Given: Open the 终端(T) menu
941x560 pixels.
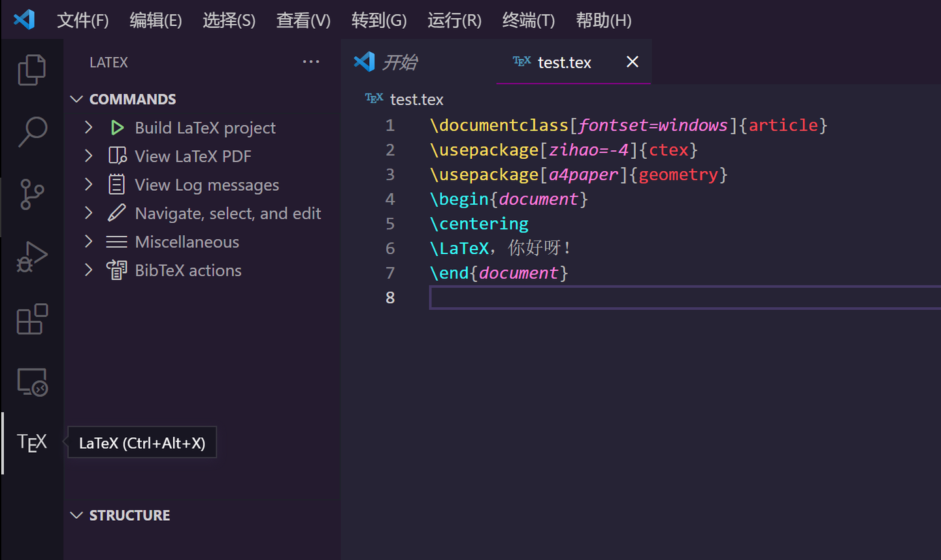Looking at the screenshot, I should (528, 20).
